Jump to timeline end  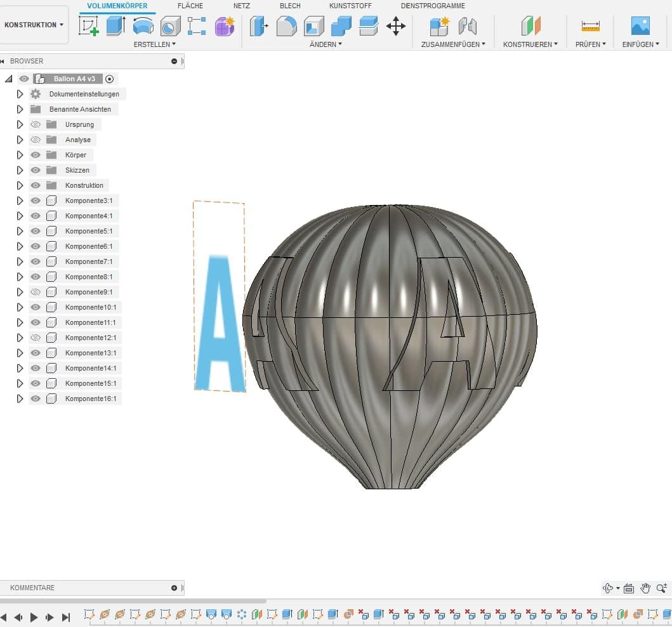click(65, 617)
